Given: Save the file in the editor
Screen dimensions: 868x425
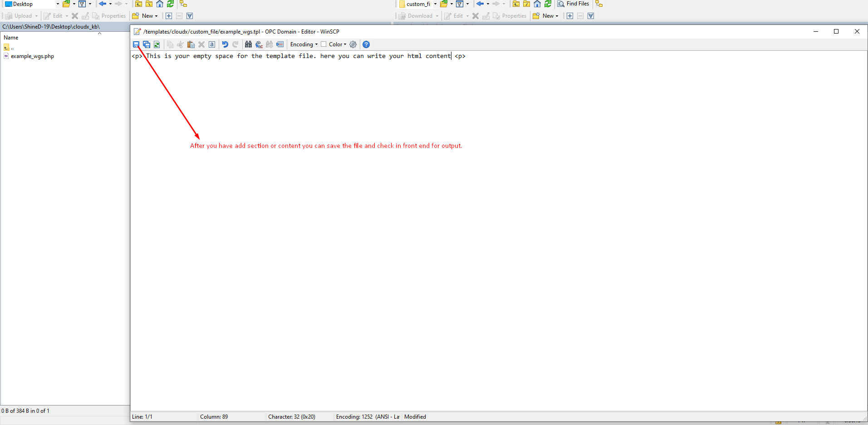Looking at the screenshot, I should coord(136,44).
